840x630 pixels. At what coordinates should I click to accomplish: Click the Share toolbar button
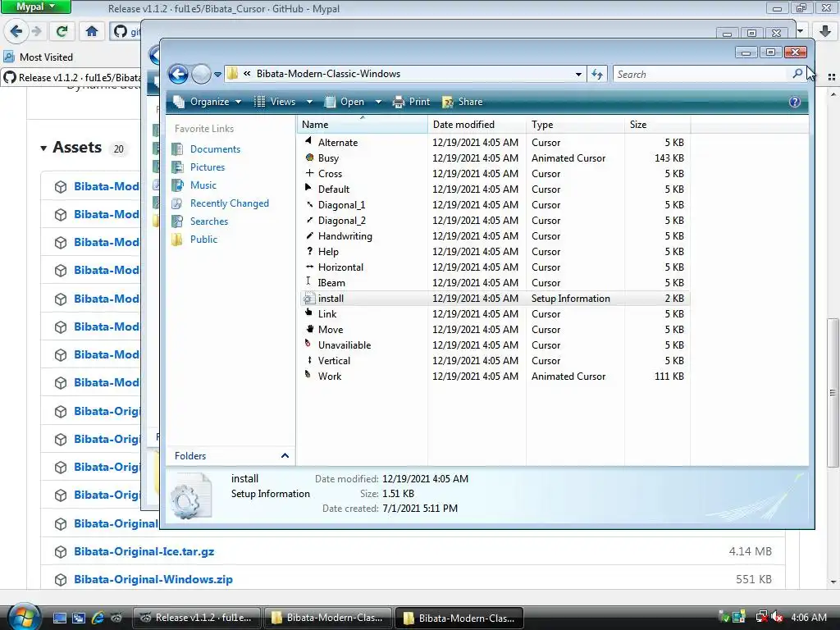point(463,101)
